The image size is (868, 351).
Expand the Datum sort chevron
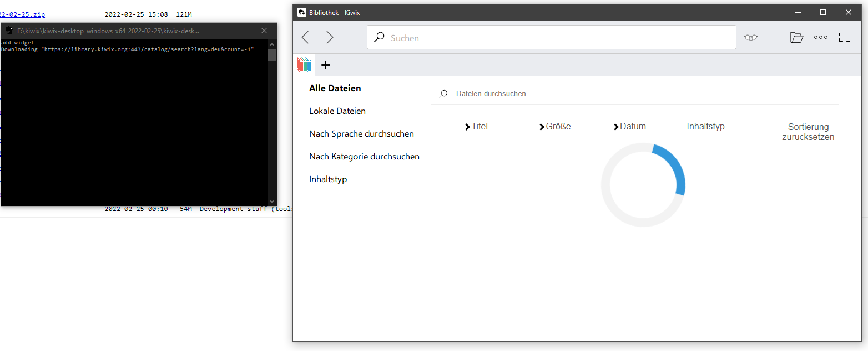tap(615, 126)
